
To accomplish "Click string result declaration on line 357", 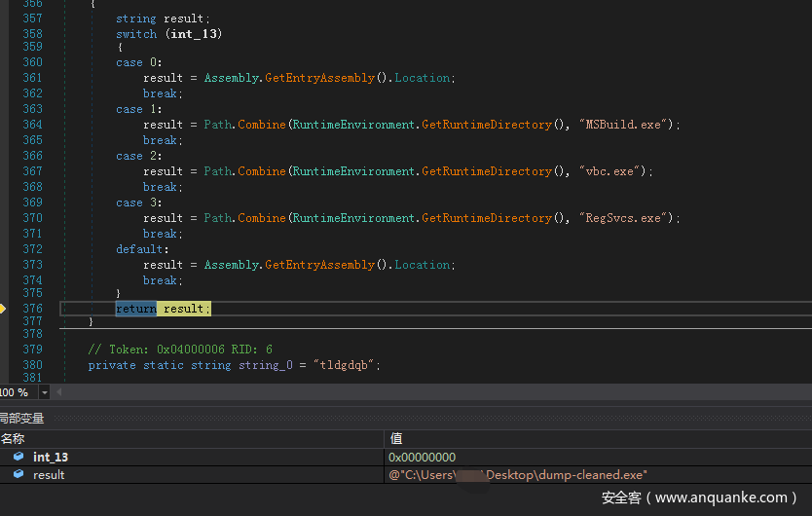I will (x=163, y=18).
